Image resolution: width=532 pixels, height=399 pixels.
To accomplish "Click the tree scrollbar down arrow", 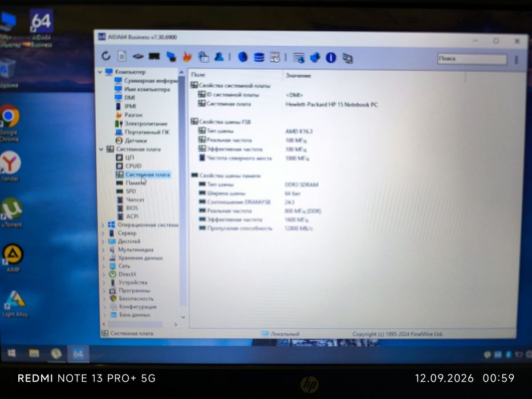I will (183, 317).
